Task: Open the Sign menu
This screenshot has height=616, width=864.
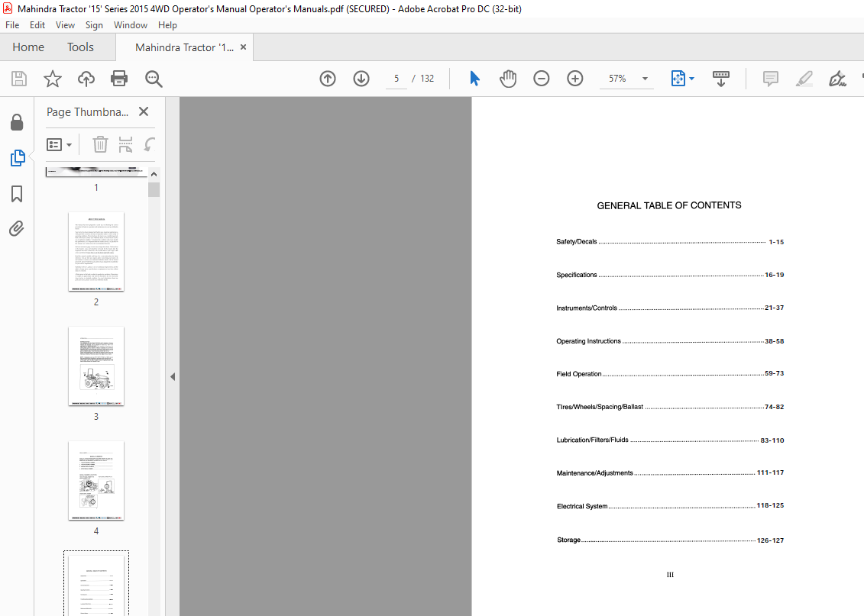Action: [x=94, y=25]
